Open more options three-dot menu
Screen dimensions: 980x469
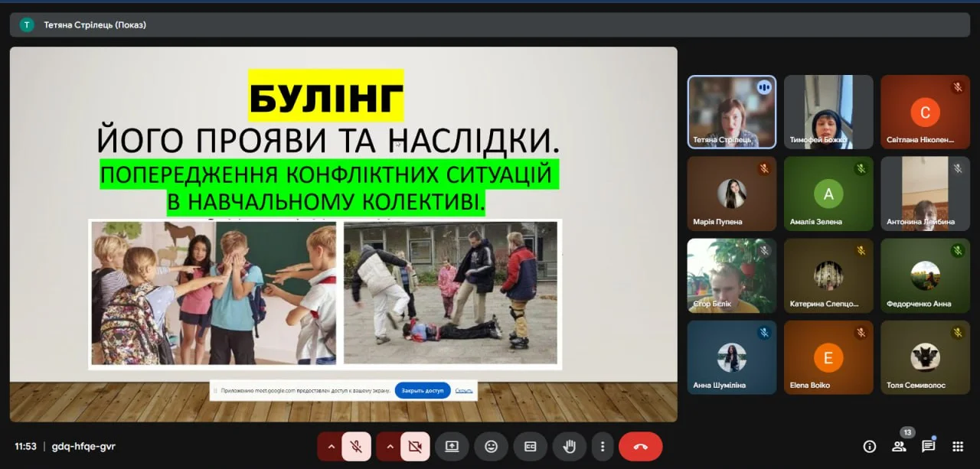pyautogui.click(x=603, y=446)
